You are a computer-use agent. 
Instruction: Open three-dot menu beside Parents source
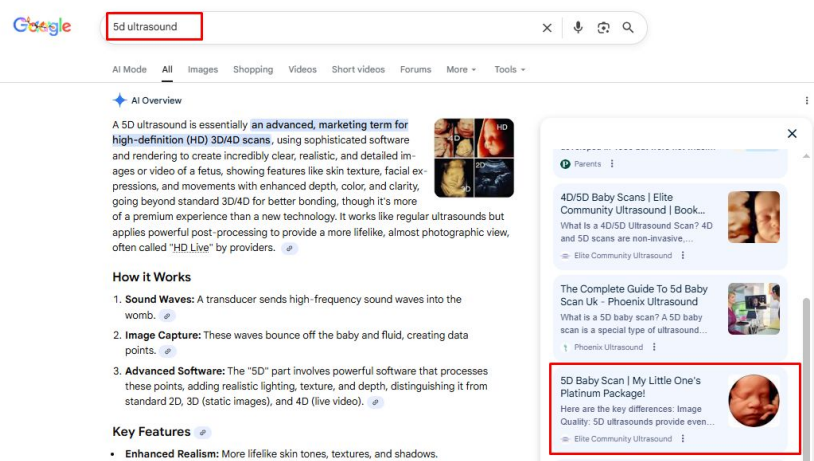pos(612,164)
